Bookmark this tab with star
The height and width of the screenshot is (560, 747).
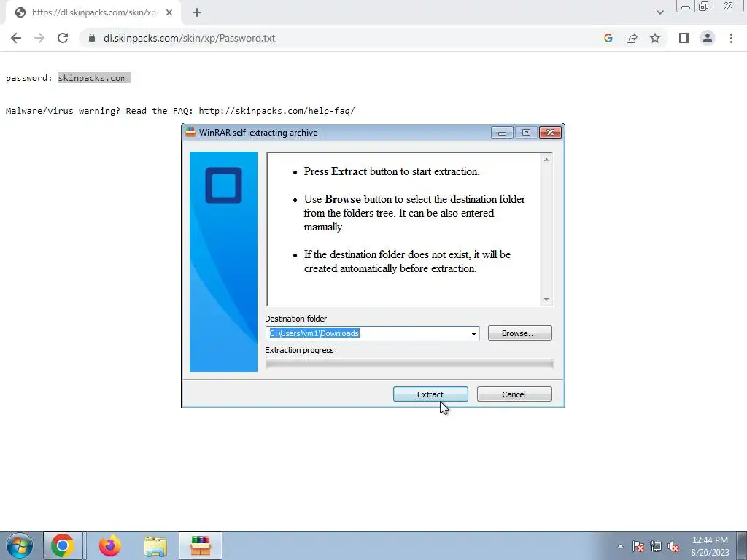coord(655,38)
